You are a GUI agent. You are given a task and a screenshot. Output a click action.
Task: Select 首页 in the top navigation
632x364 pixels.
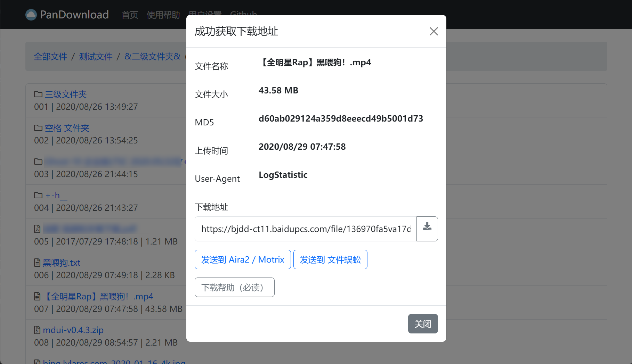(x=130, y=14)
